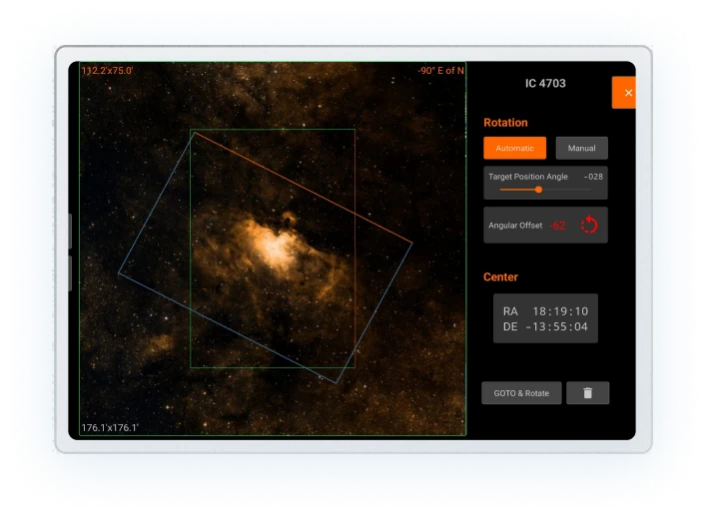Click the 176.1'x176.1' sky view size label
The width and height of the screenshot is (707, 518).
pos(110,427)
